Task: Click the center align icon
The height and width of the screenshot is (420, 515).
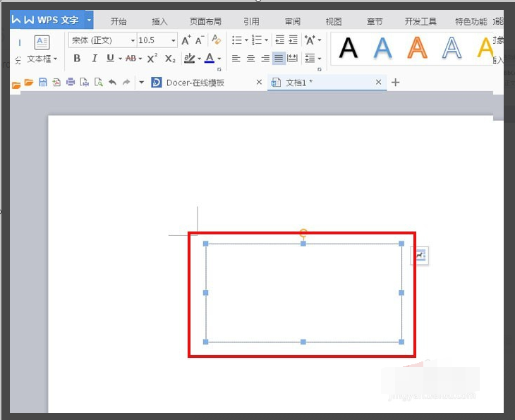Action: click(250, 59)
